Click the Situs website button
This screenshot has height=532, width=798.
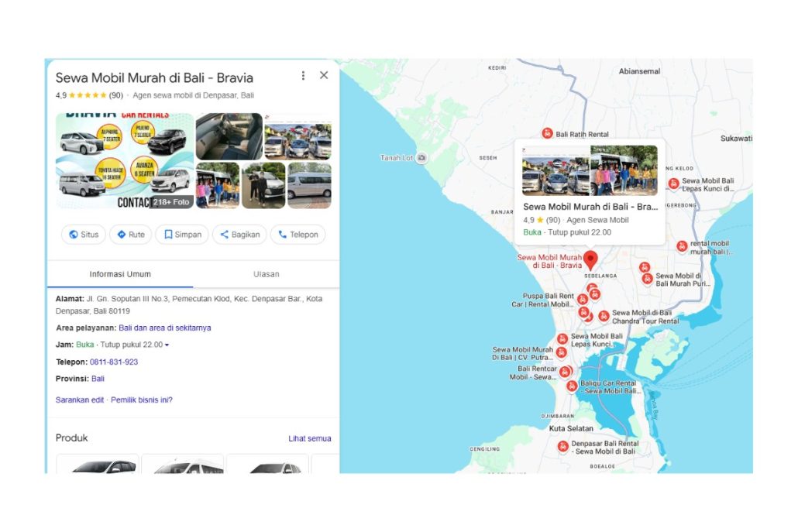coord(84,235)
